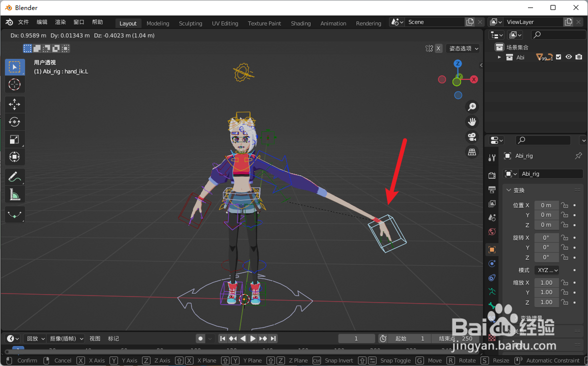
Task: Open the Scene browse dropdown
Action: click(x=397, y=22)
